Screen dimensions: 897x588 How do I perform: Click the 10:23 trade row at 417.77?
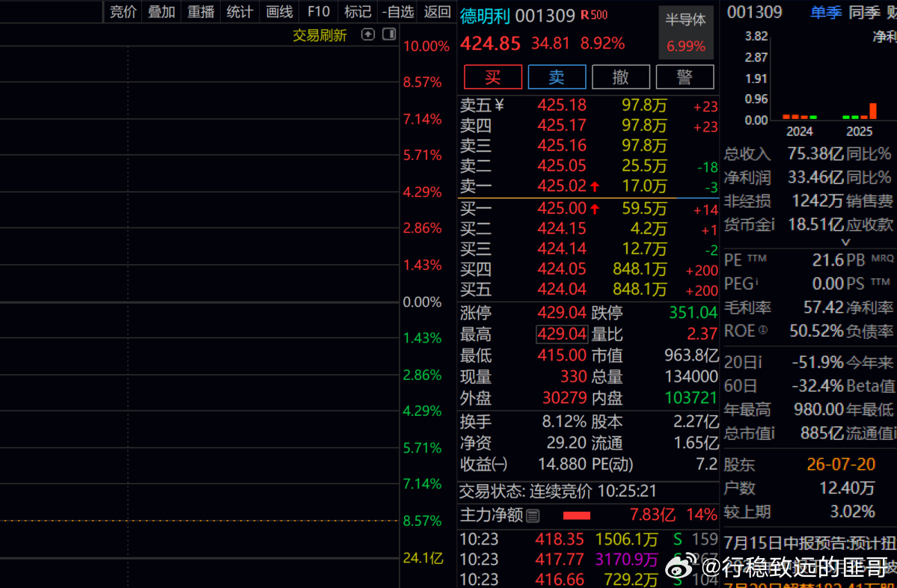(589, 560)
